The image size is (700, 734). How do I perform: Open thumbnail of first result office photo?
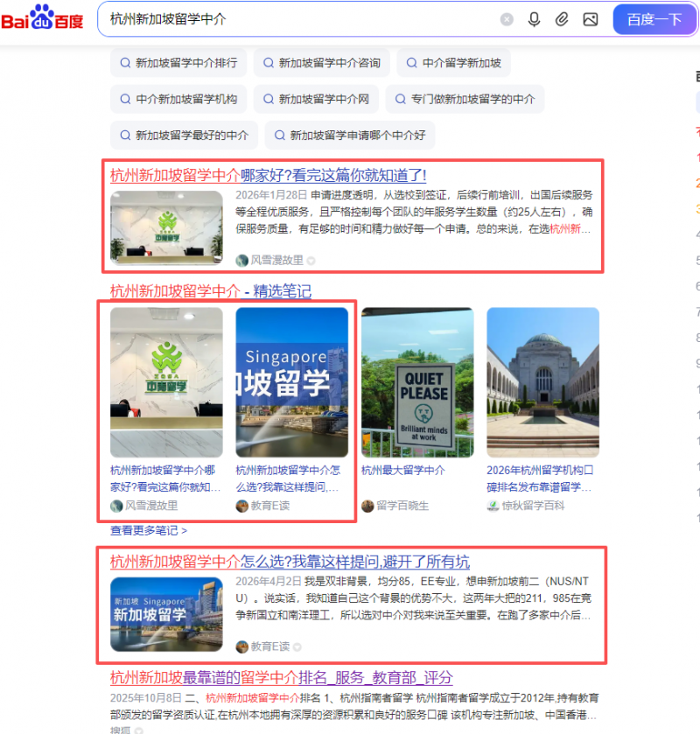[167, 227]
